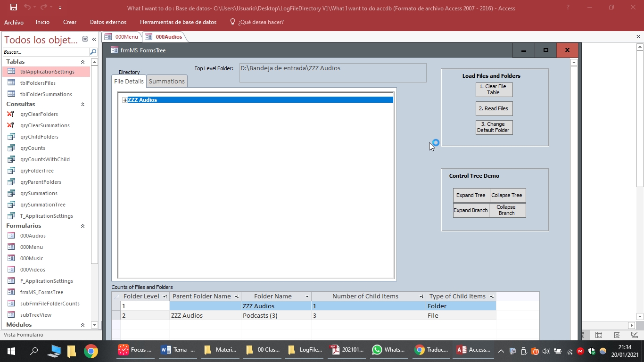Open WhatsApp from the taskbar

tap(388, 350)
